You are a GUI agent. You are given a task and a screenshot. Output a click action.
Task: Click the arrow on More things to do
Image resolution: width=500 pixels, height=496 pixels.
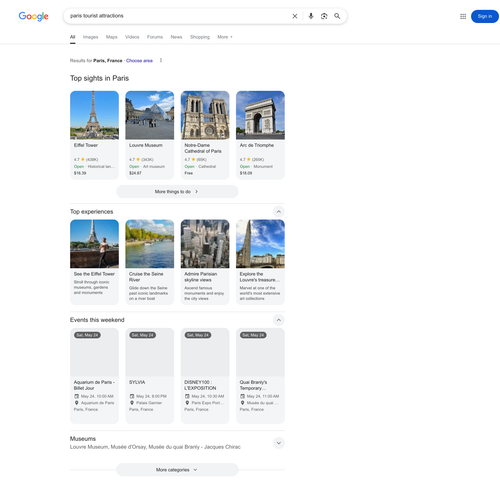(197, 192)
